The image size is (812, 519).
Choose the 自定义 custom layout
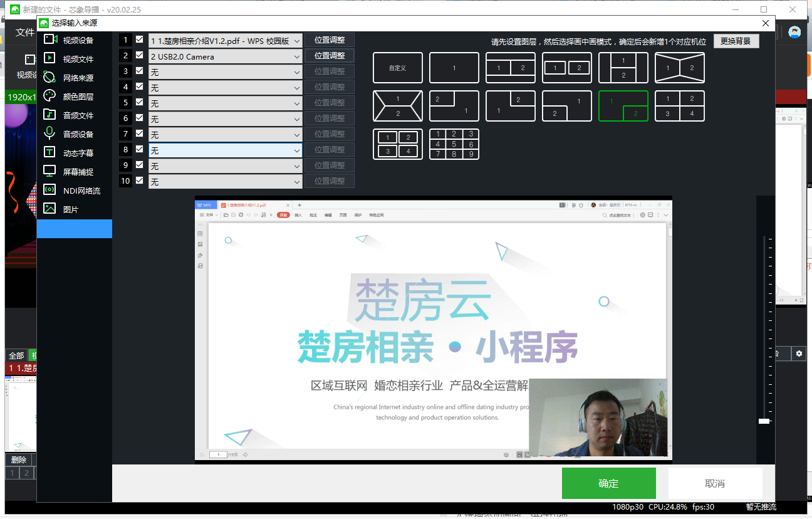(x=398, y=68)
